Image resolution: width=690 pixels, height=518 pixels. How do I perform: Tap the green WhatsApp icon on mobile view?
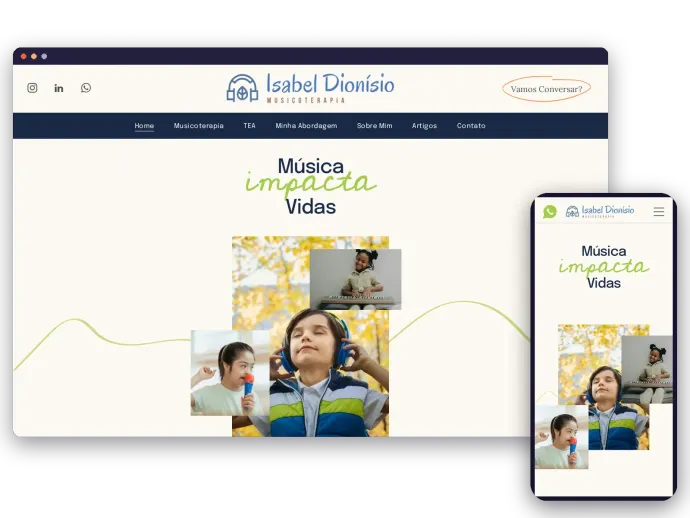pyautogui.click(x=550, y=212)
